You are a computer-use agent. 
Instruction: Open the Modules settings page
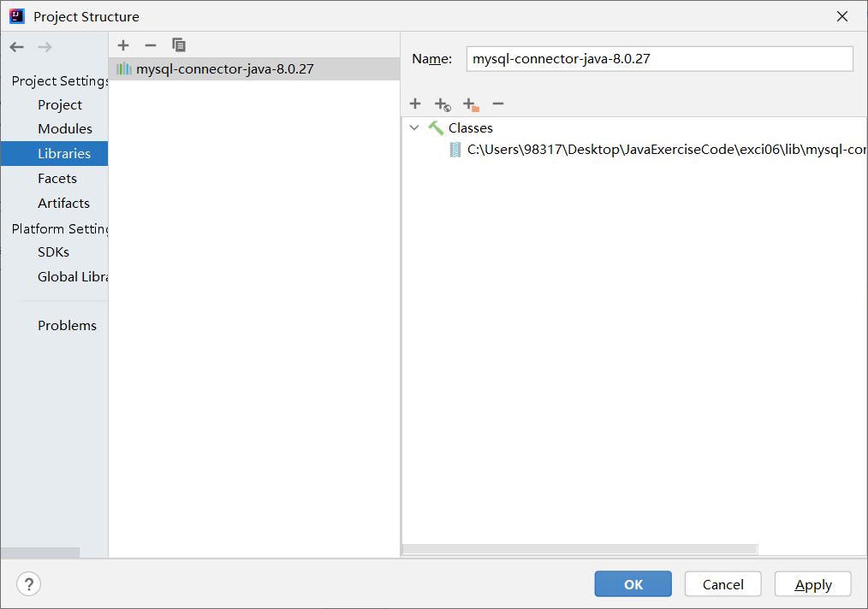[65, 129]
